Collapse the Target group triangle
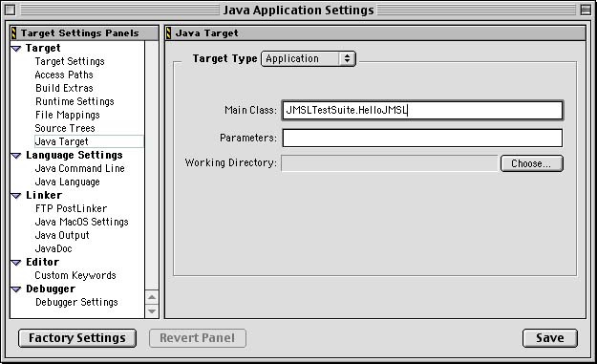The width and height of the screenshot is (597, 364). tap(16, 49)
